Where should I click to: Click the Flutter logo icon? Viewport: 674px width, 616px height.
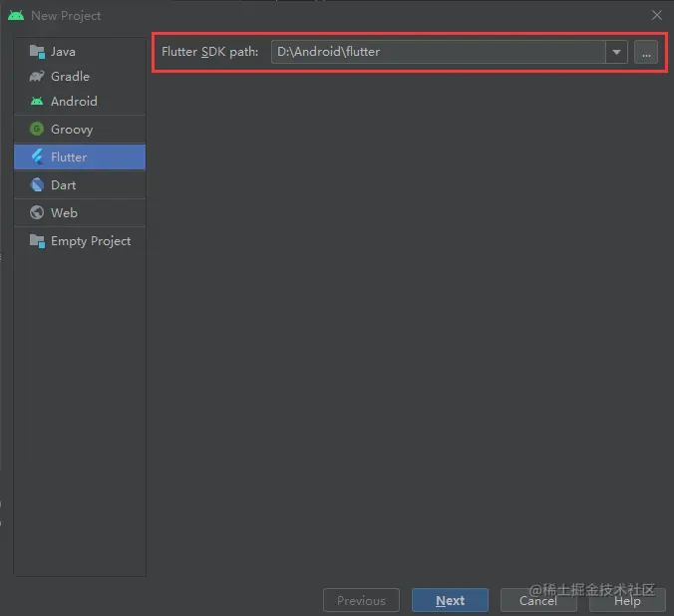click(x=38, y=156)
